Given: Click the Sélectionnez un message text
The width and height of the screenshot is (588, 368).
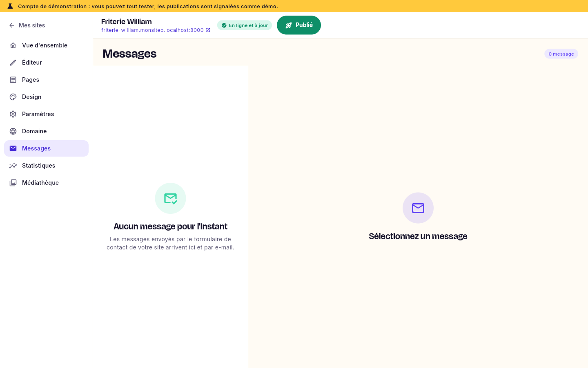Looking at the screenshot, I should coord(418,236).
